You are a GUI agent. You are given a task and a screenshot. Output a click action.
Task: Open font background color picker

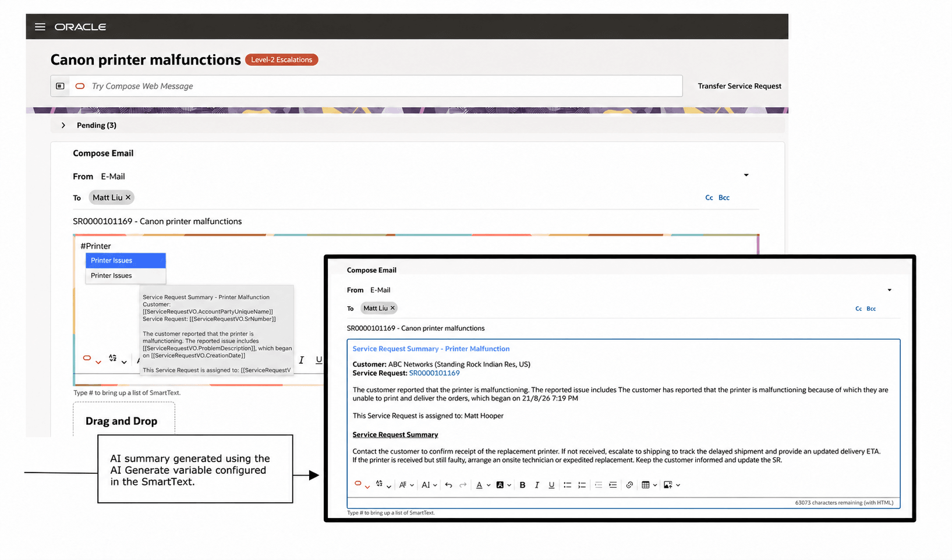coord(504,485)
